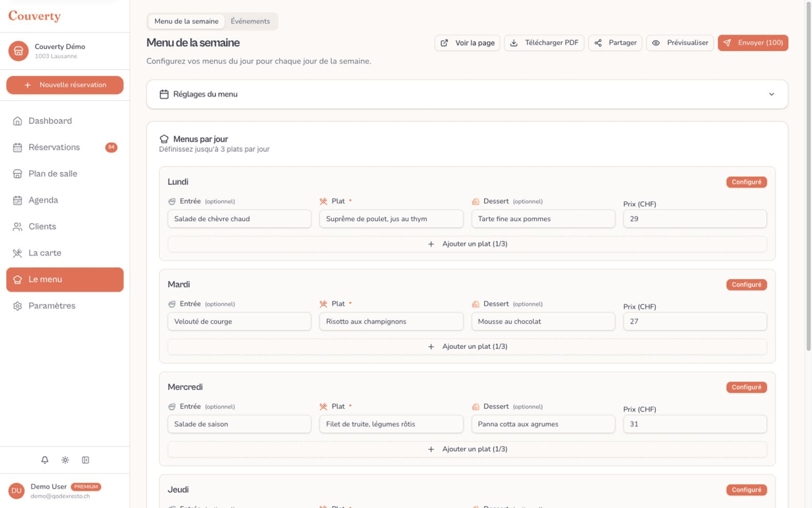Click Voir la page button

(467, 43)
